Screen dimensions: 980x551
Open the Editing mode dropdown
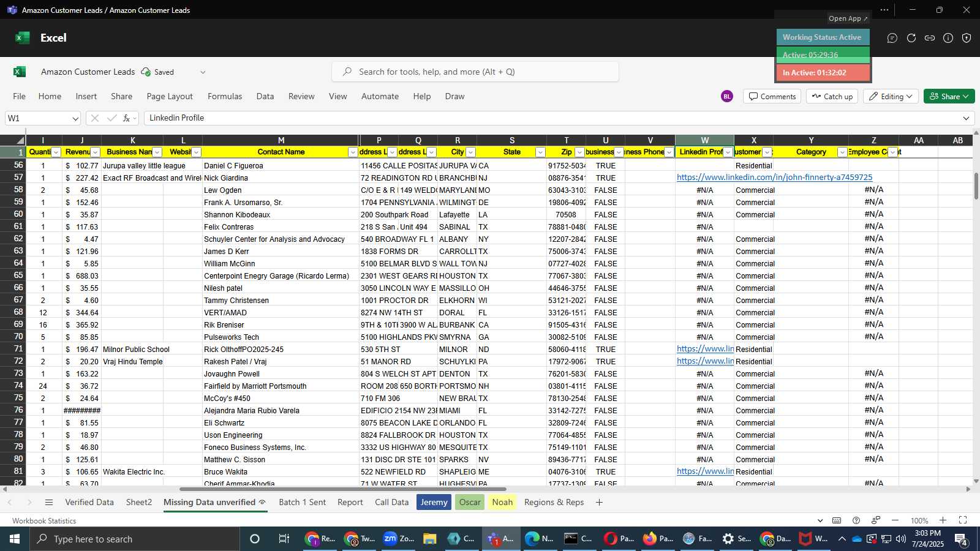point(890,97)
